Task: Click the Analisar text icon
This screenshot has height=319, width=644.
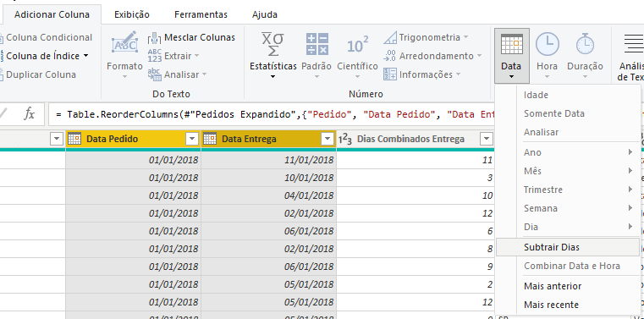Action: (x=154, y=74)
